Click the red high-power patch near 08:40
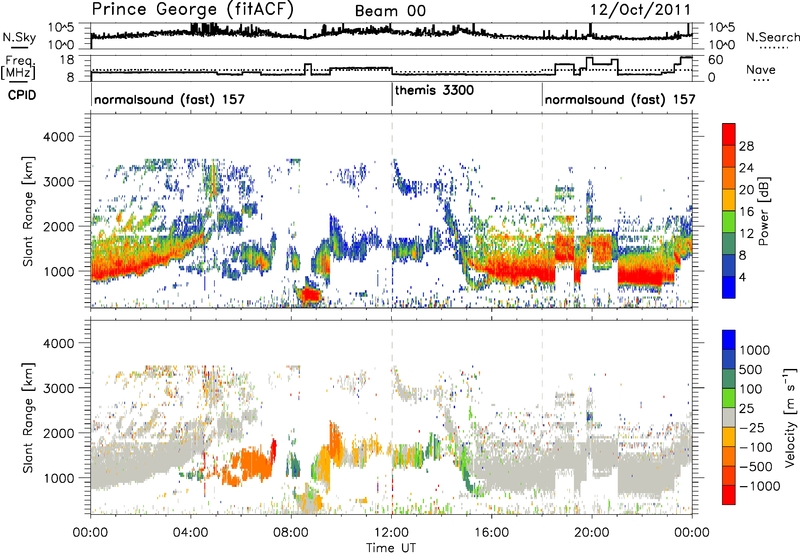 (x=310, y=295)
